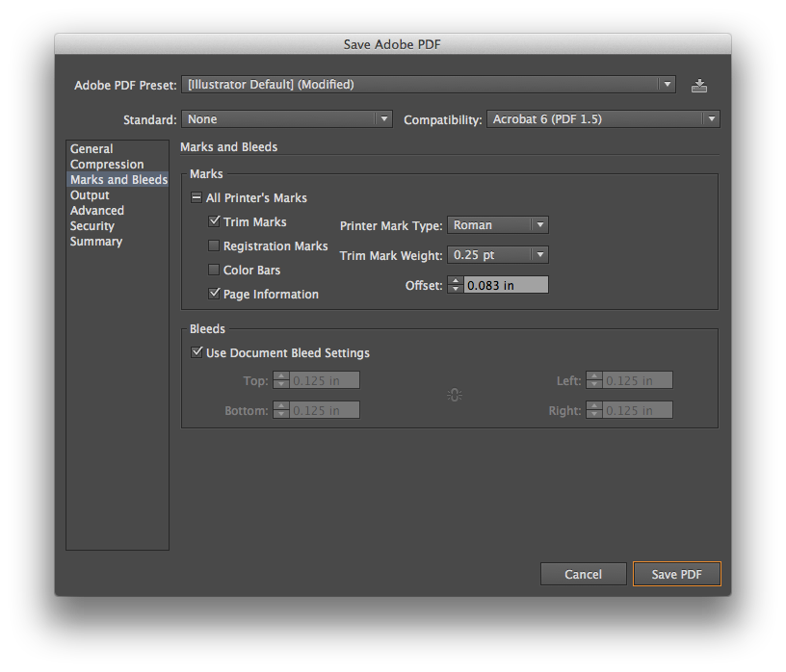Open the Compatibility dropdown
This screenshot has height=672, width=786.
tap(711, 118)
